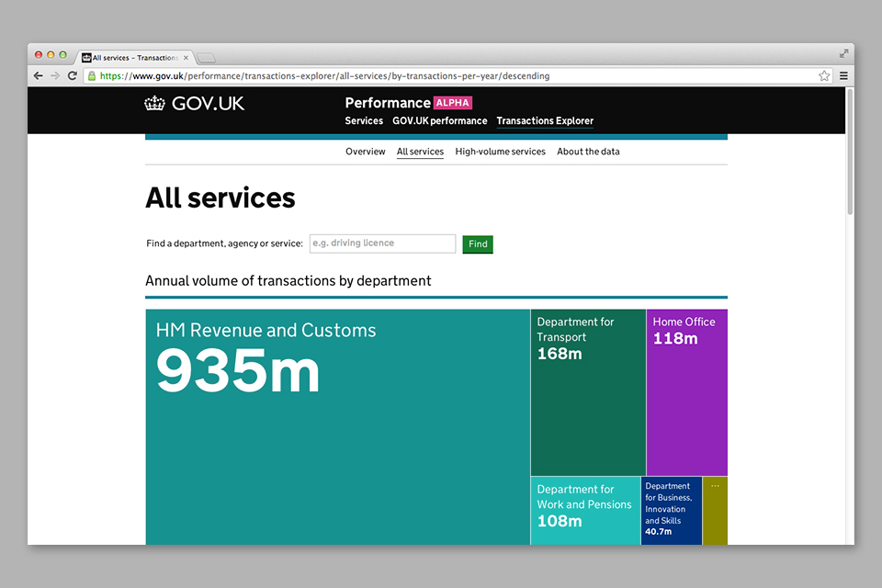
Task: Reload the page with the refresh icon
Action: tap(72, 76)
